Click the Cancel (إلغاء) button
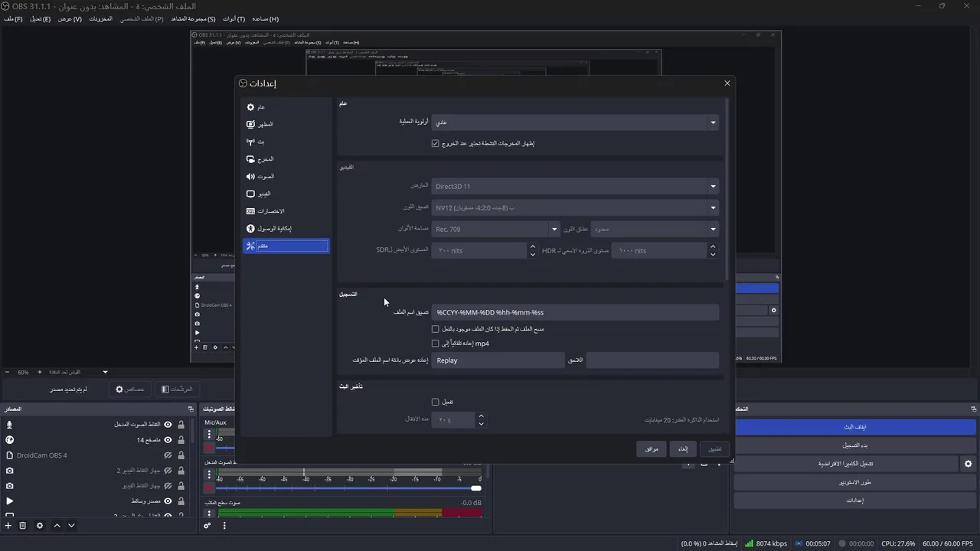The width and height of the screenshot is (980, 551). click(683, 449)
